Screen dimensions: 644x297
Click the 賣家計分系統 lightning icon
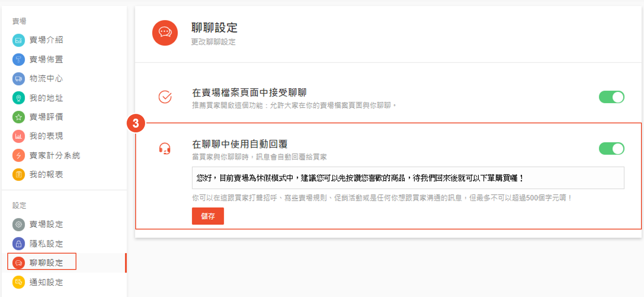tap(19, 156)
